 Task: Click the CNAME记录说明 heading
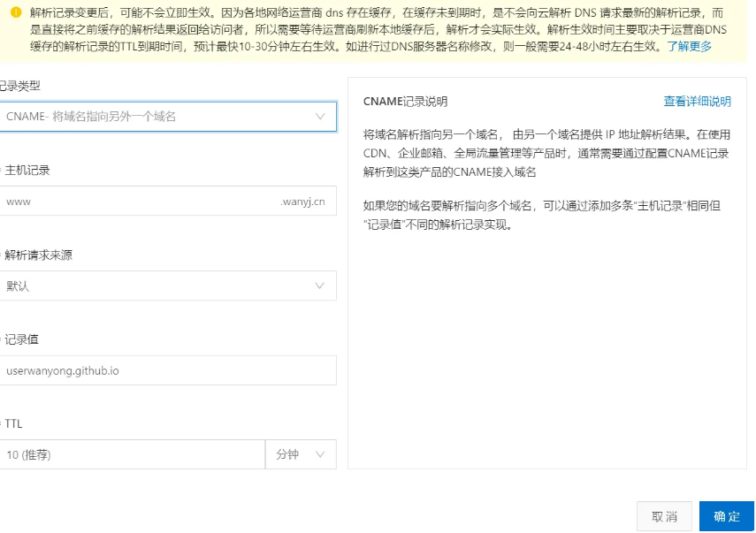coord(405,102)
